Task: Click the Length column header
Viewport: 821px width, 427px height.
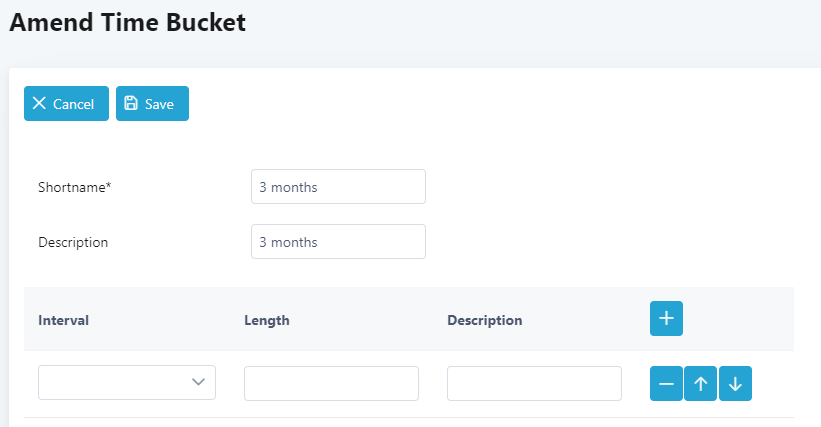Action: tap(267, 320)
